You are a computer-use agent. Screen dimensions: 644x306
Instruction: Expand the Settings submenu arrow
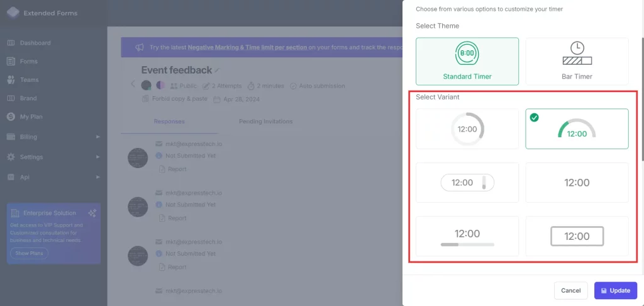[97, 157]
